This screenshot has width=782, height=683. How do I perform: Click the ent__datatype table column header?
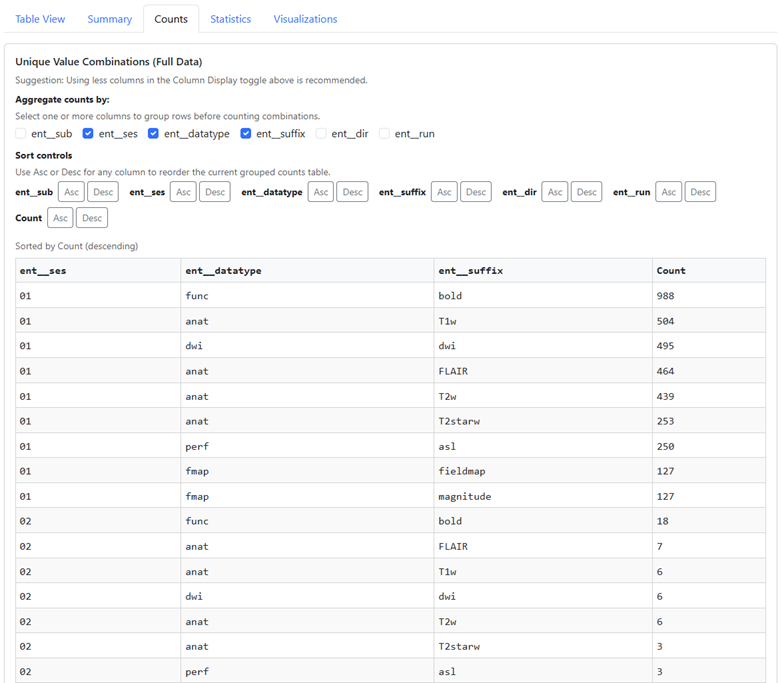point(307,270)
